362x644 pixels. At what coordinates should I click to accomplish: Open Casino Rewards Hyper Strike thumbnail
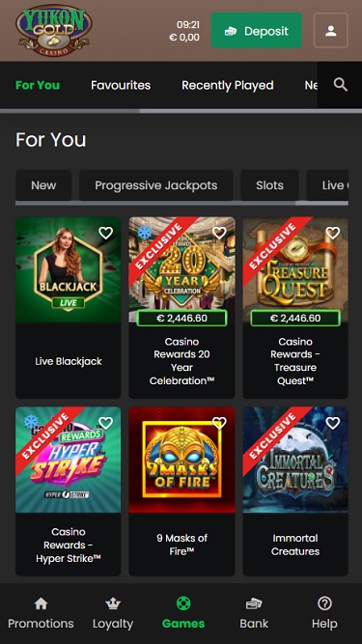(69, 460)
